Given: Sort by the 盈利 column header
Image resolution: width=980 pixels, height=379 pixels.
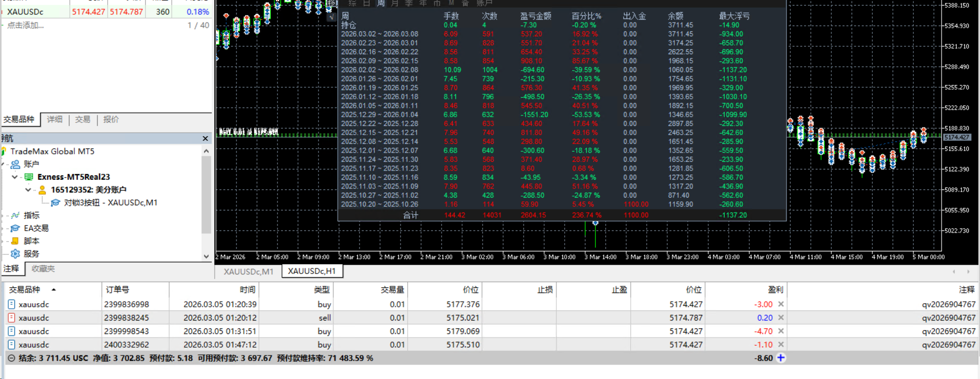Looking at the screenshot, I should (x=746, y=290).
